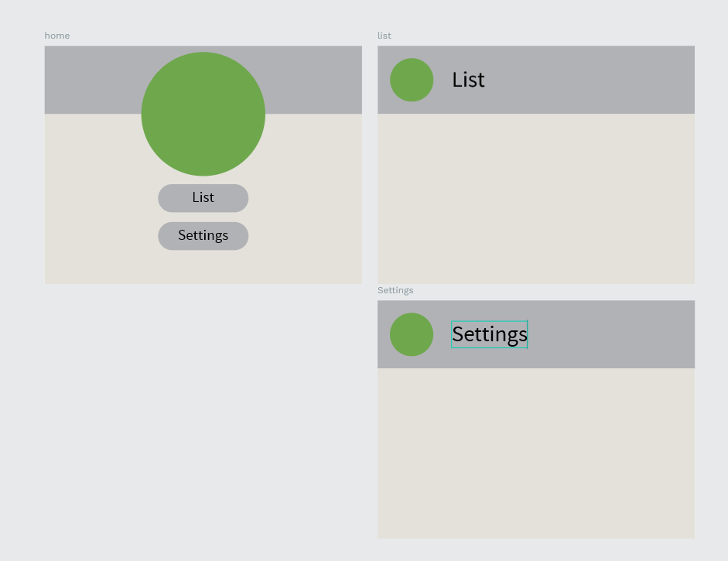
Task: Select the small green circle beside List title
Action: [x=412, y=80]
